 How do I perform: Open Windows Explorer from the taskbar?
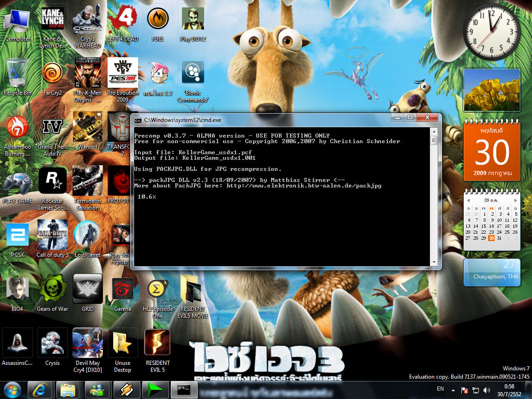tap(67, 390)
